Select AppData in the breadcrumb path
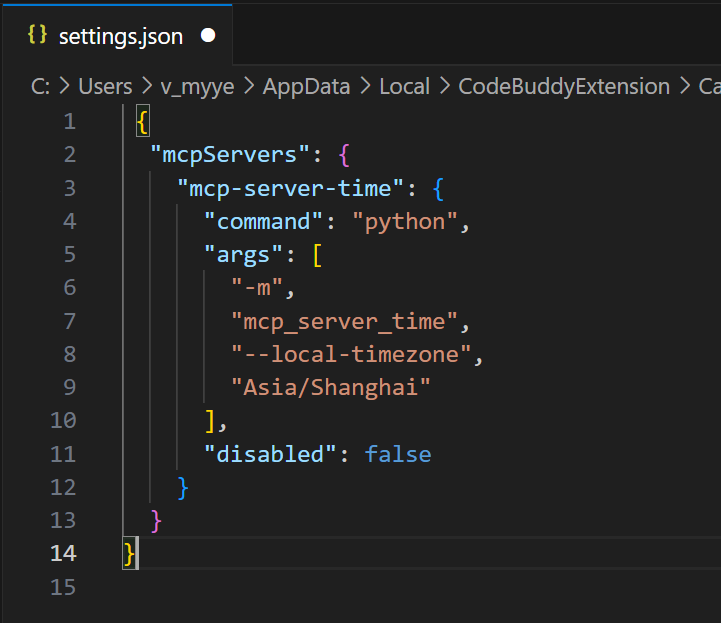 306,87
